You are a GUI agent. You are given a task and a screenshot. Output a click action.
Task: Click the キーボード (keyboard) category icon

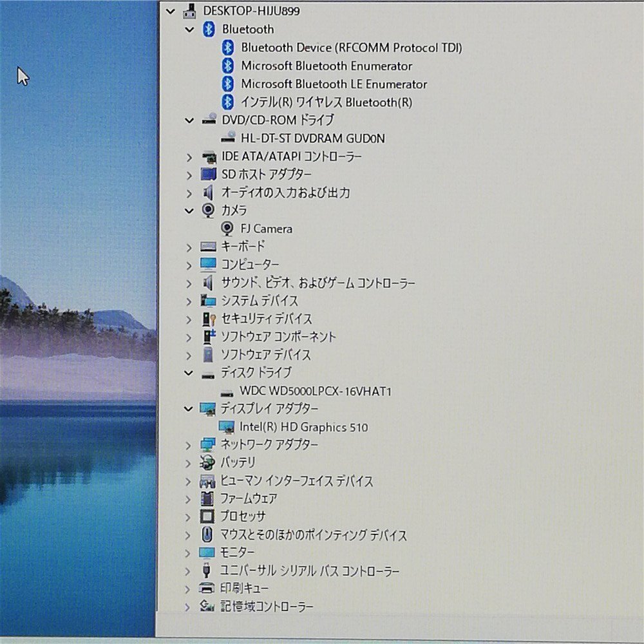click(x=207, y=246)
